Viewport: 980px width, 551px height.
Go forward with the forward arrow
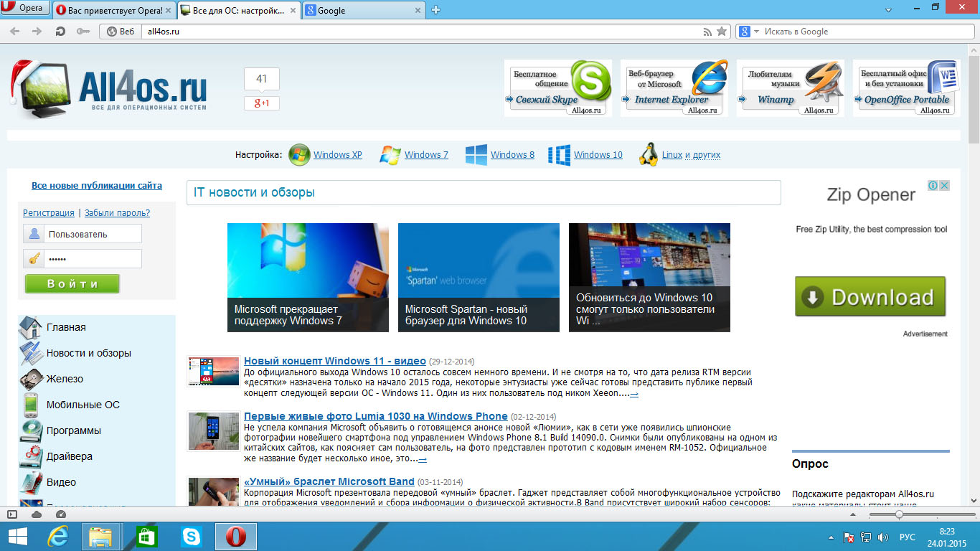tap(37, 32)
